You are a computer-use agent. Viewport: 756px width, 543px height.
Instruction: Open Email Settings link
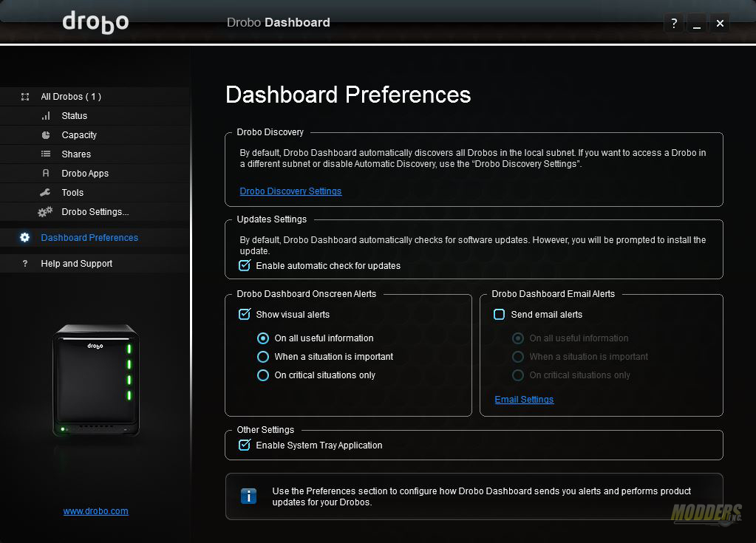point(524,400)
